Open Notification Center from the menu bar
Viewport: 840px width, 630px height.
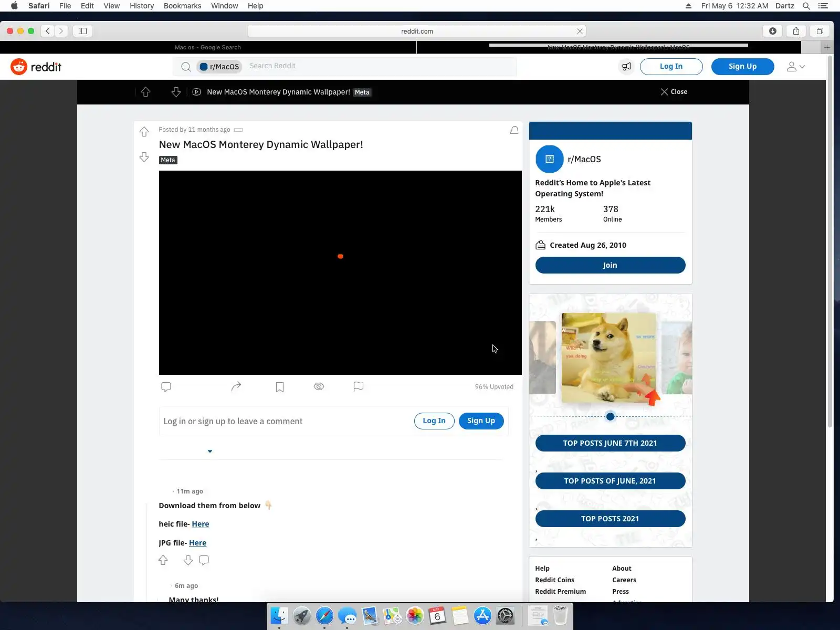(x=823, y=6)
